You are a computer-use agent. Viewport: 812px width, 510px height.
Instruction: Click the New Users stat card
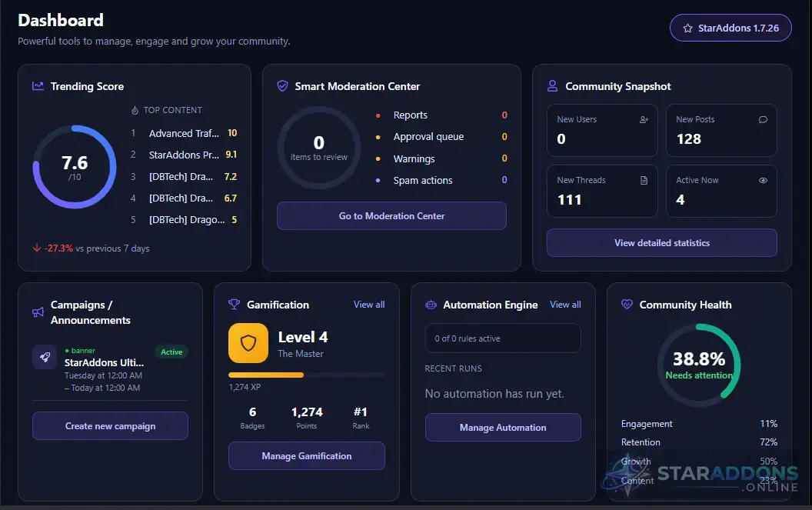click(602, 131)
